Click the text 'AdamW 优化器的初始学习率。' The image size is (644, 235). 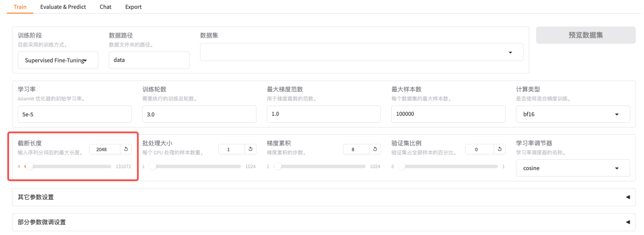click(x=51, y=98)
